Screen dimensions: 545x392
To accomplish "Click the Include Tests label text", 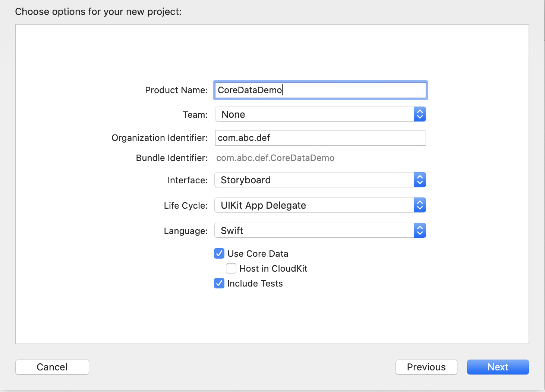I will pos(255,284).
